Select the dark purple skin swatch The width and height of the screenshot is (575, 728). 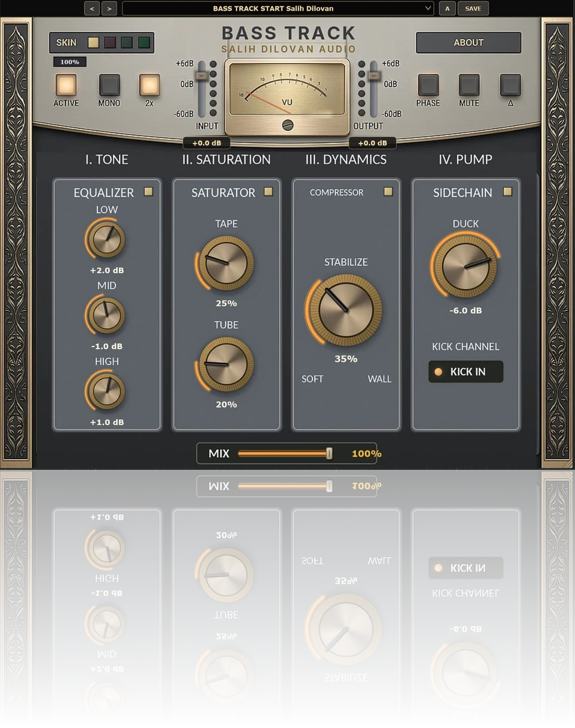click(110, 43)
